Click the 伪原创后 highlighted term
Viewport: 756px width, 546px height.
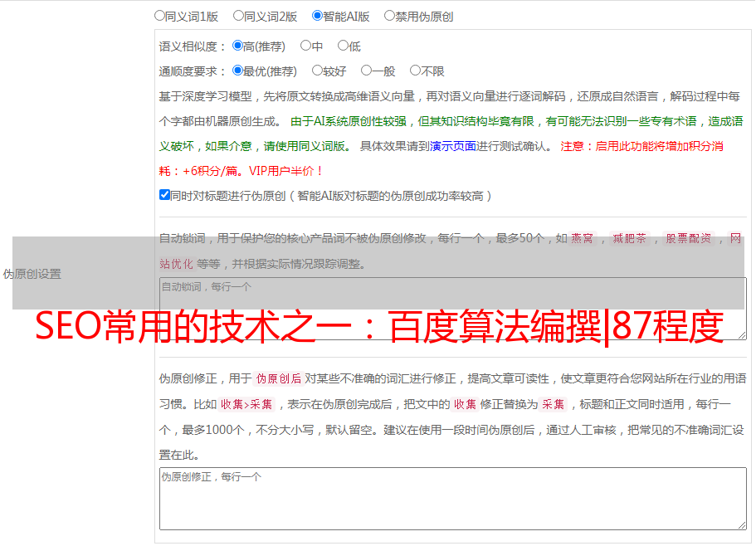279,378
